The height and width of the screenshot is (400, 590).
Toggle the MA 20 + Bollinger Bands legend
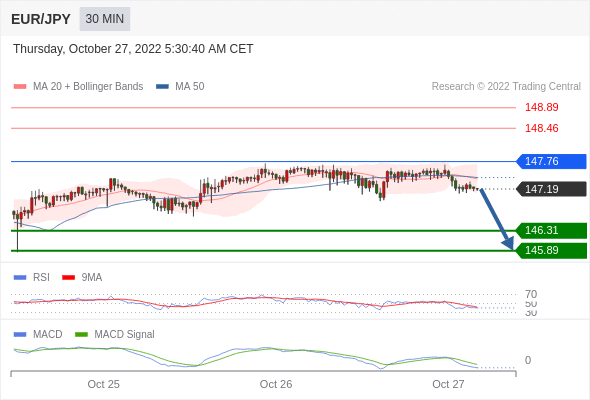click(x=78, y=87)
